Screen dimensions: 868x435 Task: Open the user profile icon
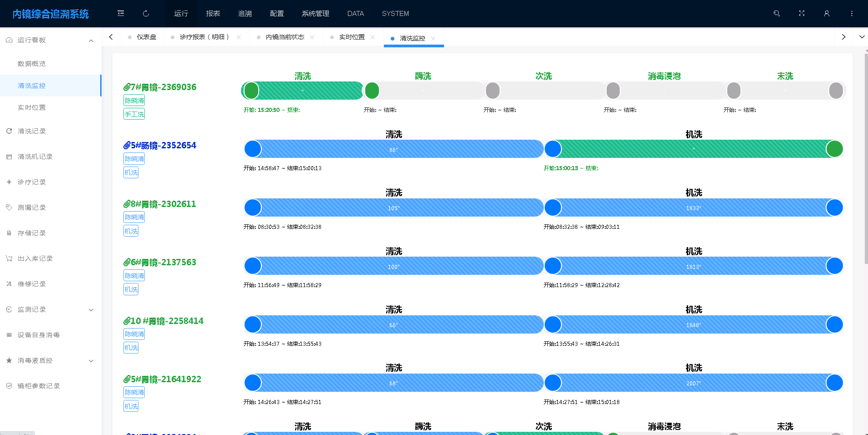[x=827, y=14]
